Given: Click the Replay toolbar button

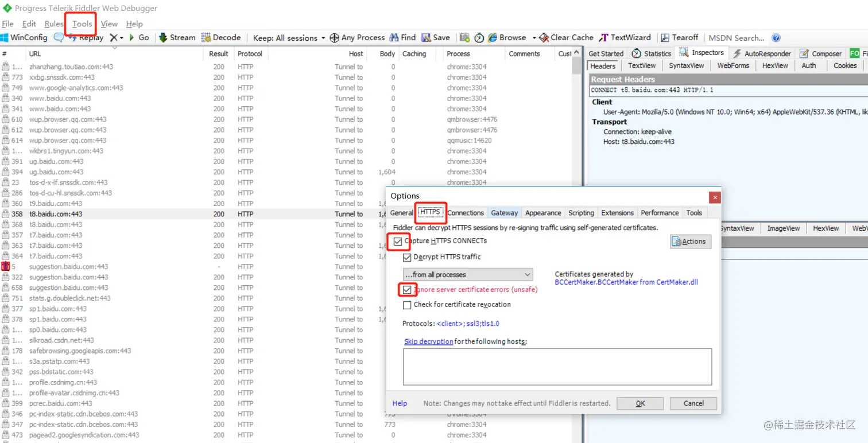Looking at the screenshot, I should [x=86, y=37].
